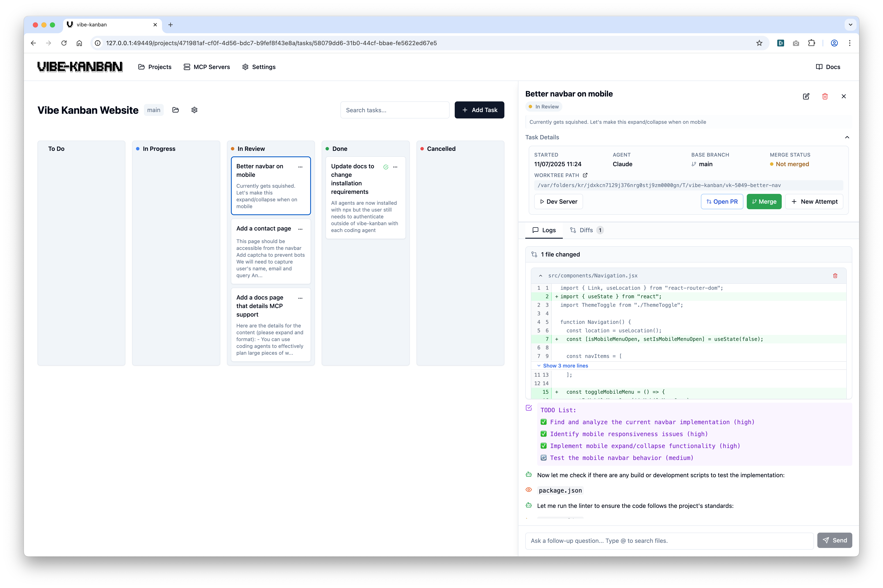This screenshot has width=883, height=588.
Task: Expand Show 3 more lines
Action: (565, 366)
